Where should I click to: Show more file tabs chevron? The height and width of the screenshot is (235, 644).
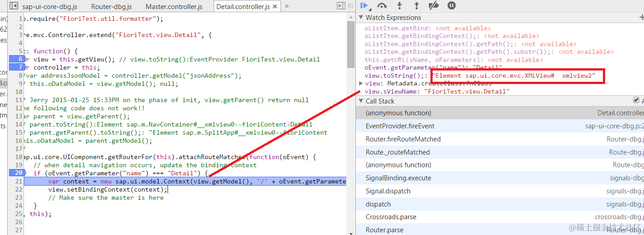coord(287,6)
